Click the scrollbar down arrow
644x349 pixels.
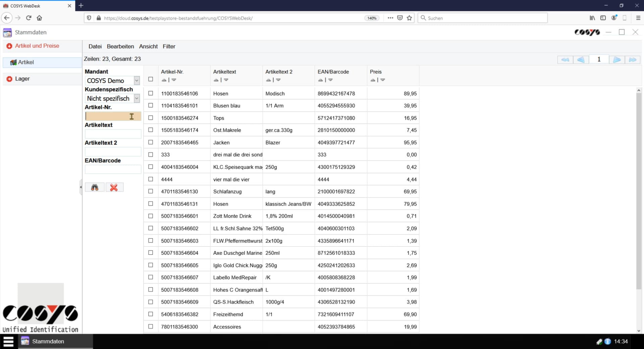coord(639,331)
